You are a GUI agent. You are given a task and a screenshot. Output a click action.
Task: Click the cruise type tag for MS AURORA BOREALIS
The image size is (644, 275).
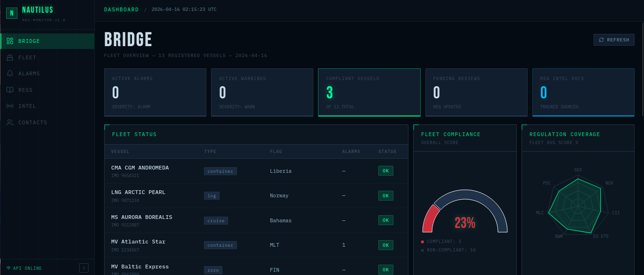coord(216,220)
